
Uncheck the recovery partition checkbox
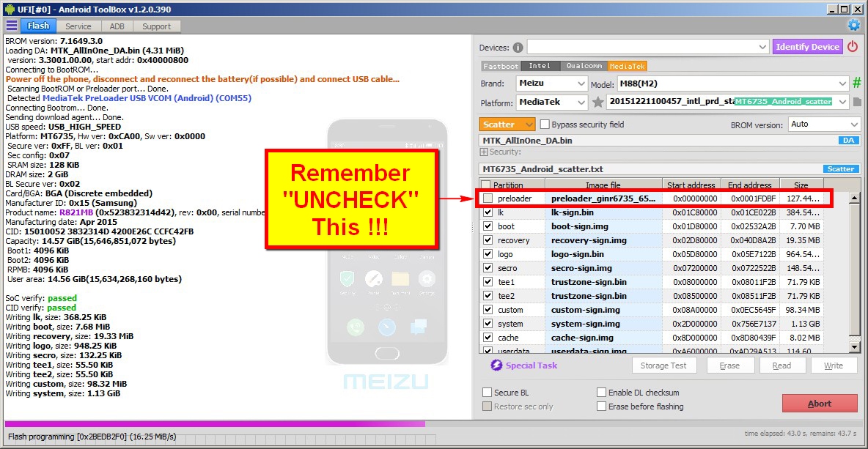point(488,240)
